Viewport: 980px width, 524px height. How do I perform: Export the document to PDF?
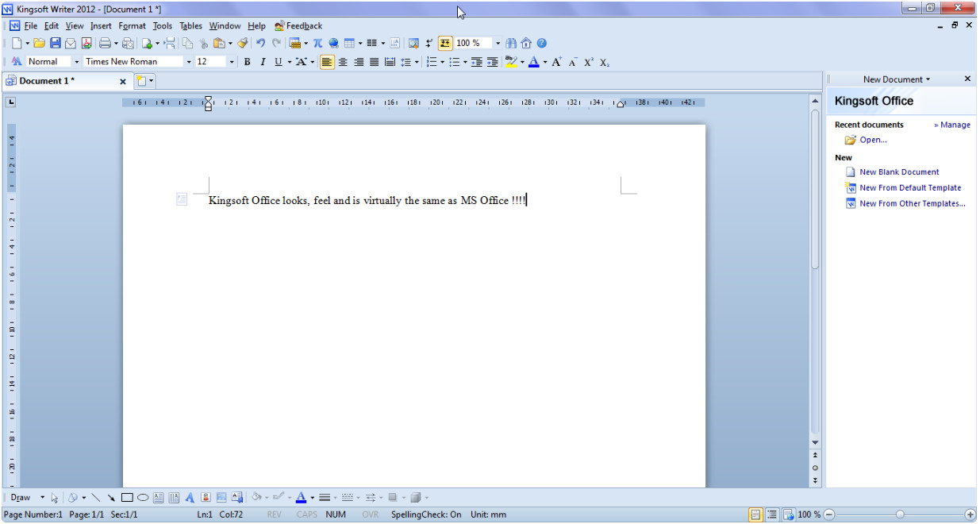click(x=86, y=43)
